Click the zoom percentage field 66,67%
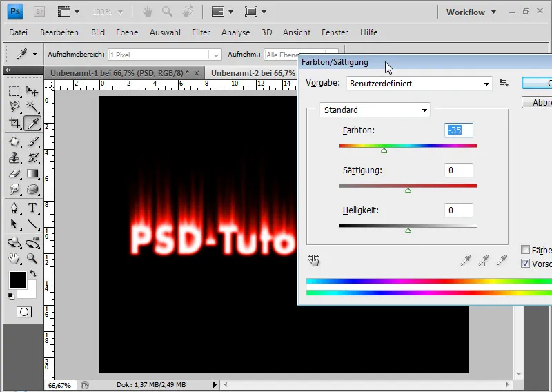Viewport: 552px width, 392px height. coord(60,385)
